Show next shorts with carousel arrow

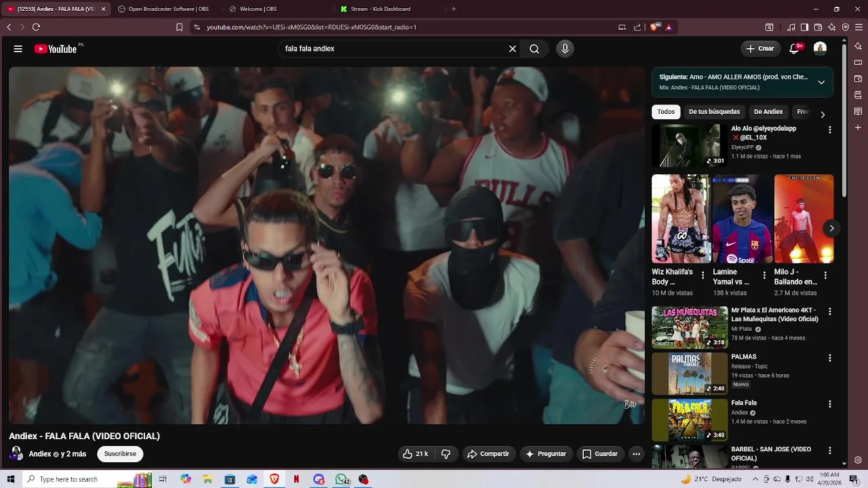(x=831, y=228)
